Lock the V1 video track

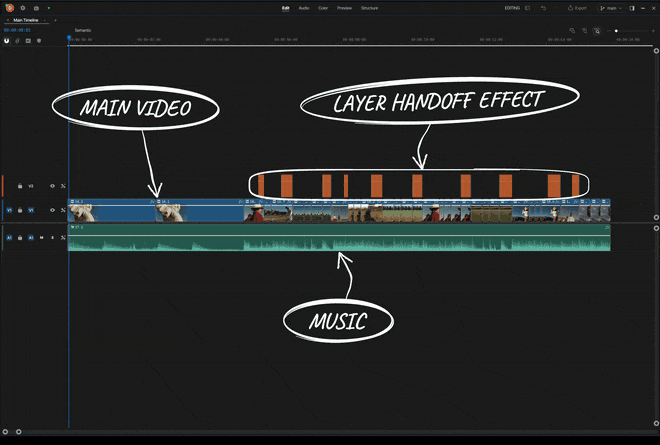20,210
